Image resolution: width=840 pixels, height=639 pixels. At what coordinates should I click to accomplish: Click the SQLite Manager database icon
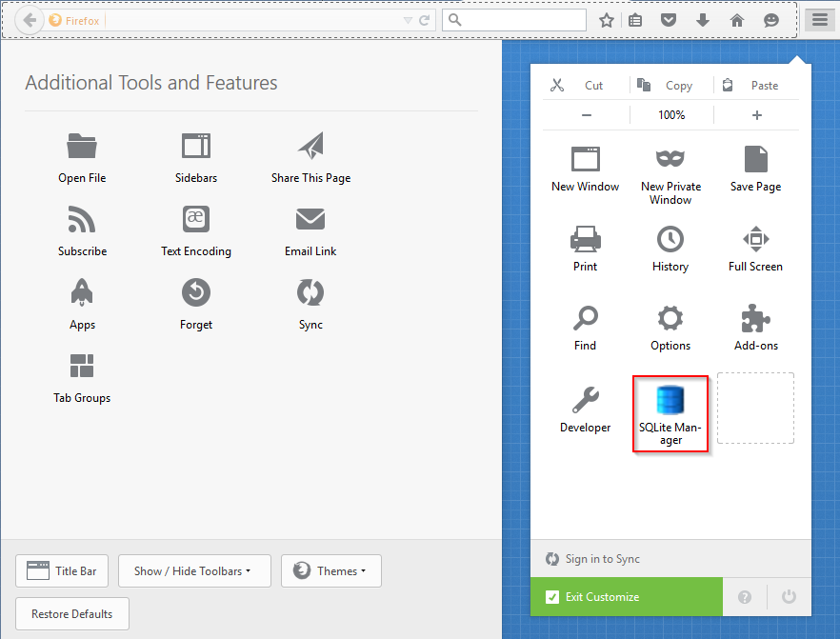pos(670,400)
